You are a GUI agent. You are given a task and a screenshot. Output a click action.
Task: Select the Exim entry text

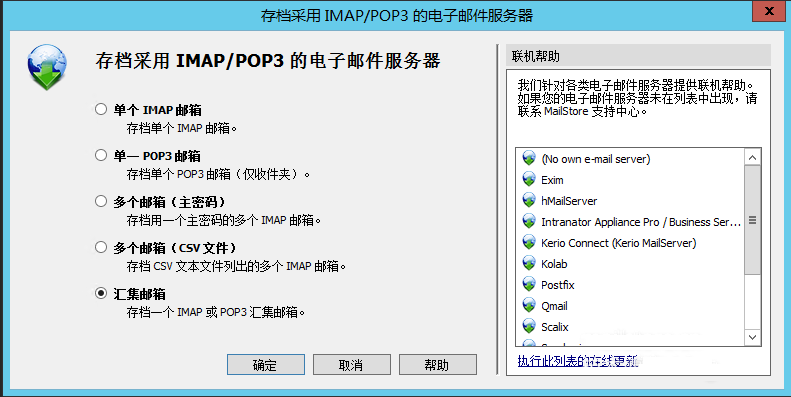[552, 180]
